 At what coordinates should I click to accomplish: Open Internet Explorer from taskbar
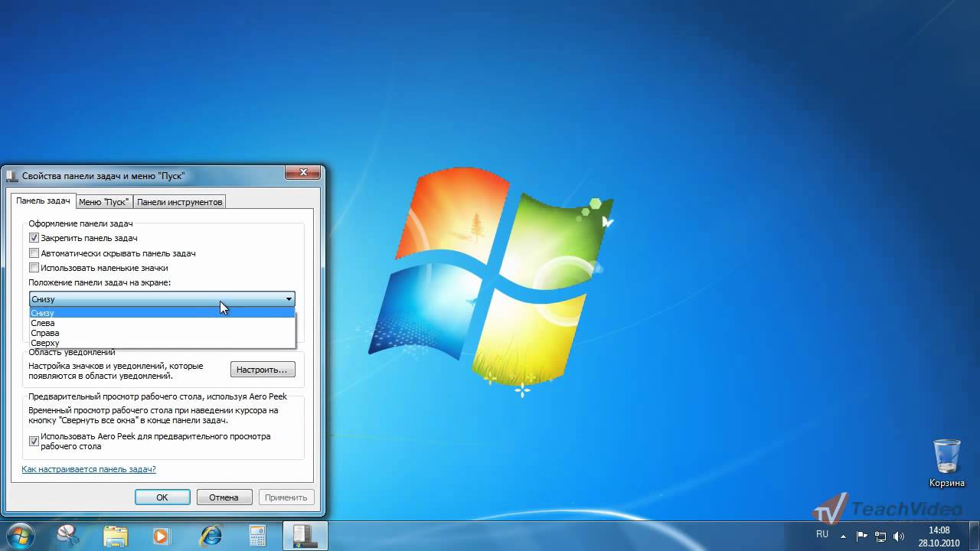pos(211,535)
